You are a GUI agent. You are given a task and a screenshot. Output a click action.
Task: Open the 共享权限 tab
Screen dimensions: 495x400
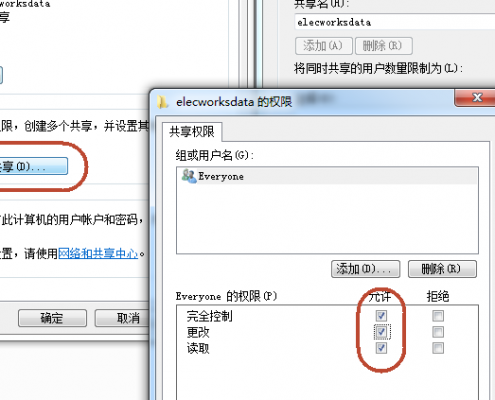(192, 132)
